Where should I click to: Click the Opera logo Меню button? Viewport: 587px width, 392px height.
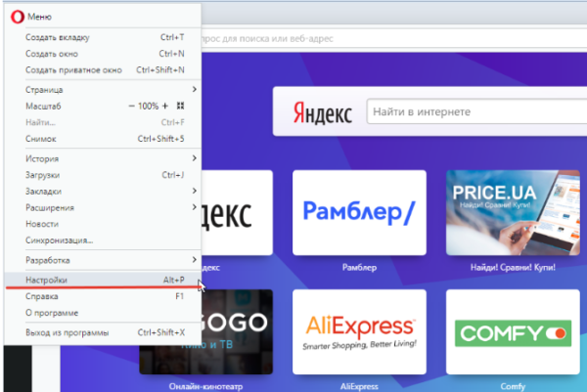30,17
